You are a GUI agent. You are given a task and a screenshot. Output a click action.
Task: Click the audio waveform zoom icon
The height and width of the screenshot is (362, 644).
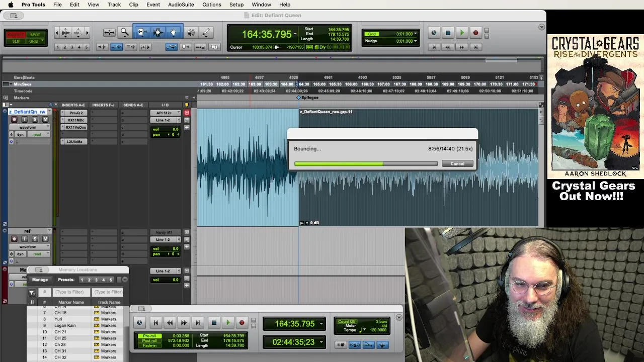click(66, 33)
